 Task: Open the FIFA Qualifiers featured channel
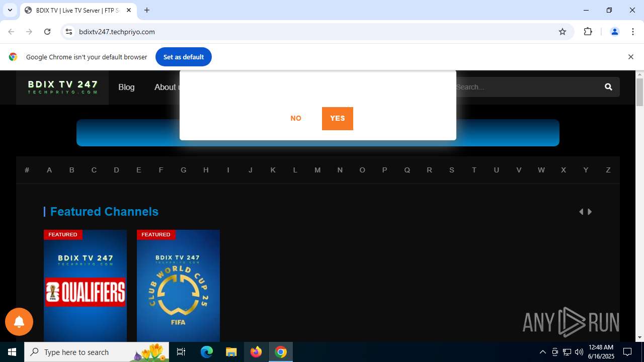click(x=85, y=286)
